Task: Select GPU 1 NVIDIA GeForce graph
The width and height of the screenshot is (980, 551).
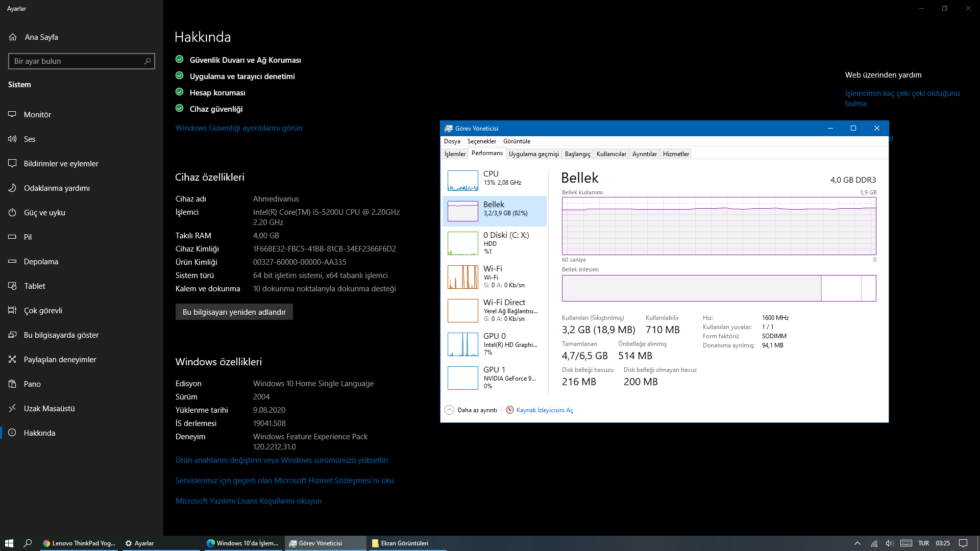Action: coord(462,378)
